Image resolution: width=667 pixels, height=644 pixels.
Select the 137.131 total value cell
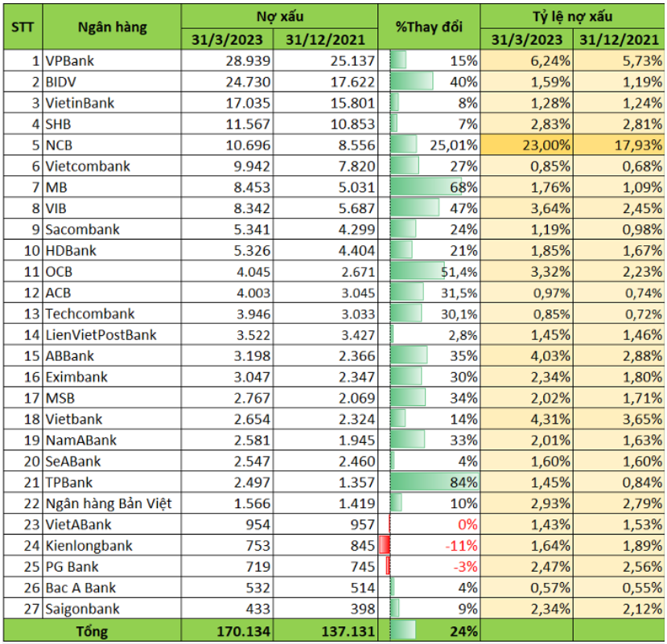tap(325, 631)
